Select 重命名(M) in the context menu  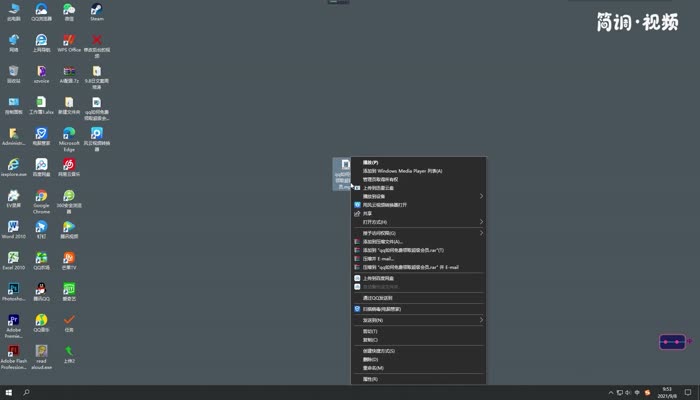[372, 367]
